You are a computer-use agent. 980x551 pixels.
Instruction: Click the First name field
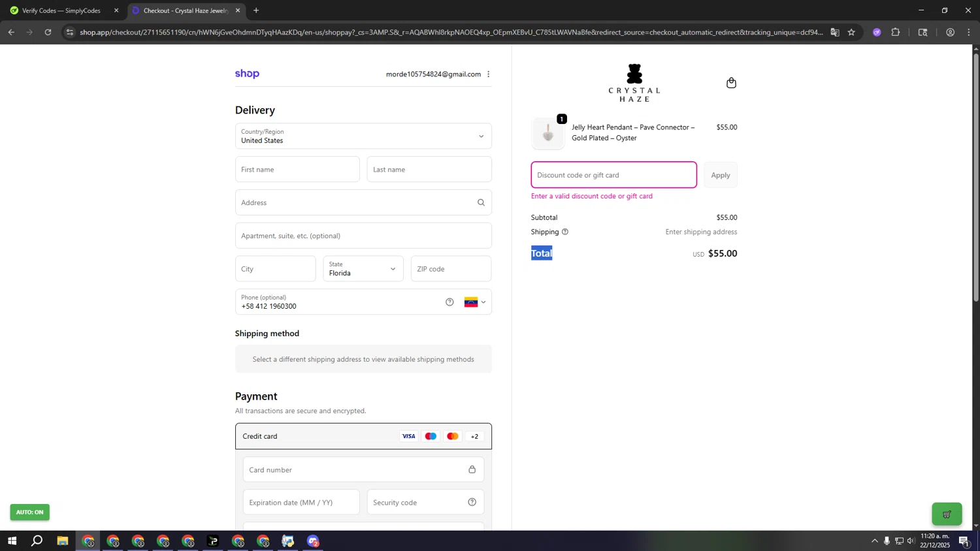(297, 169)
